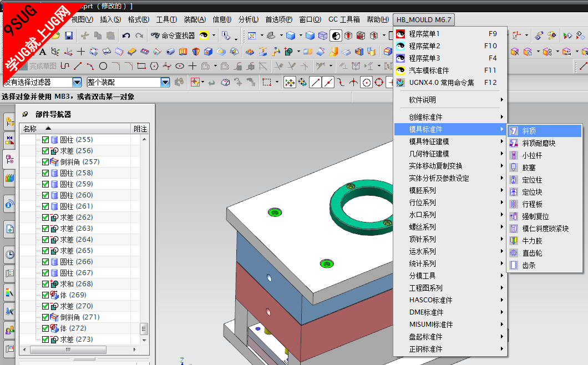
Task: Open the 格式(R) menu
Action: coord(138,19)
